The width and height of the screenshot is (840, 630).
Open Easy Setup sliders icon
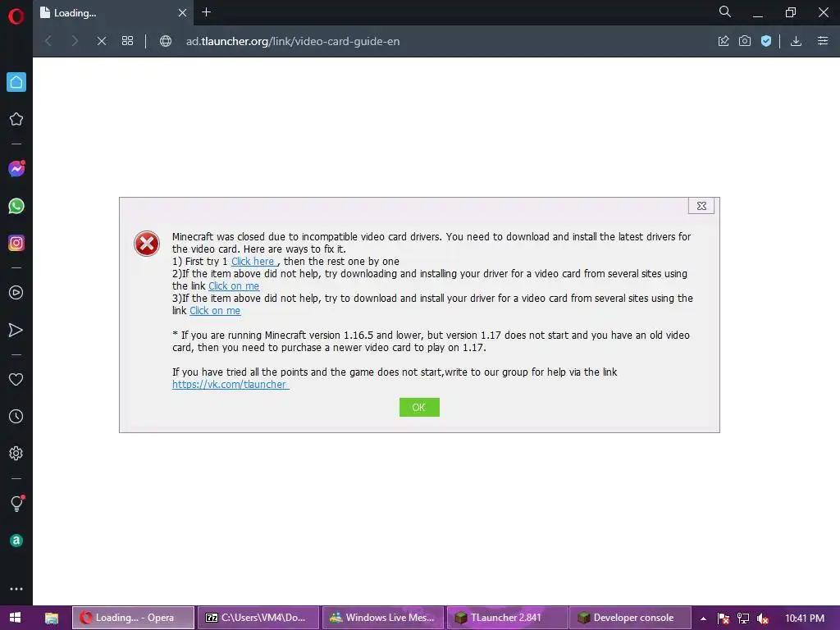[x=823, y=41]
